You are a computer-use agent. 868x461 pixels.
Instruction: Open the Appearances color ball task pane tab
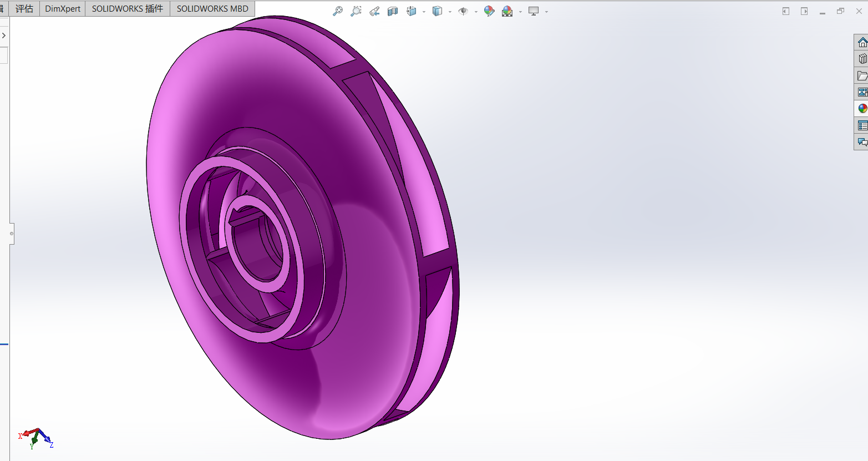click(x=862, y=109)
